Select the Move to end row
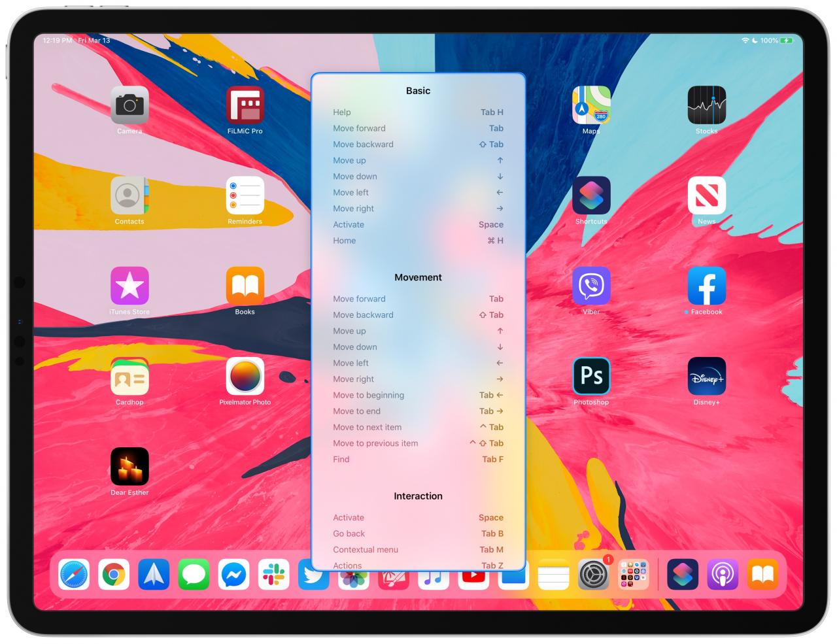837x644 pixels. coord(418,411)
